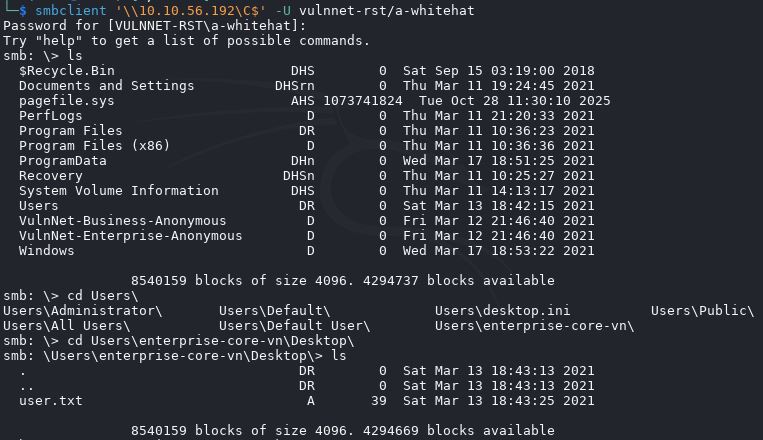Select the Recovery directory entry
Screen dimensions: 763x440
51,176
